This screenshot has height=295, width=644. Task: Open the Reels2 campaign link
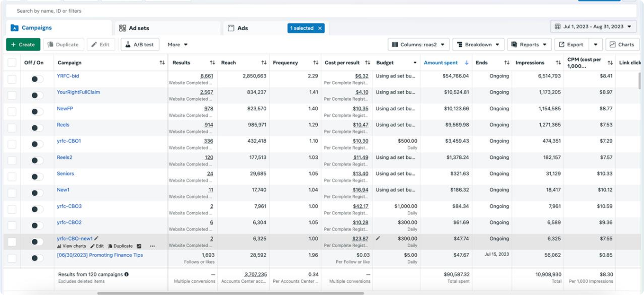(x=64, y=157)
